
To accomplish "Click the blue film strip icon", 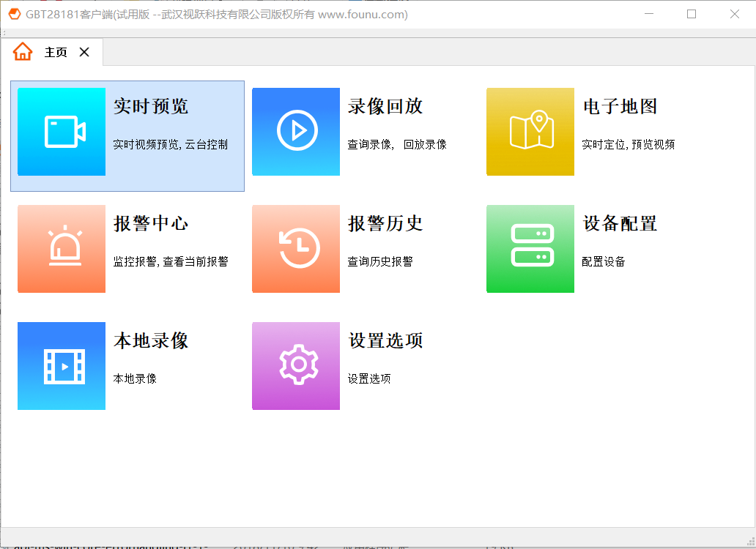I will pyautogui.click(x=62, y=366).
